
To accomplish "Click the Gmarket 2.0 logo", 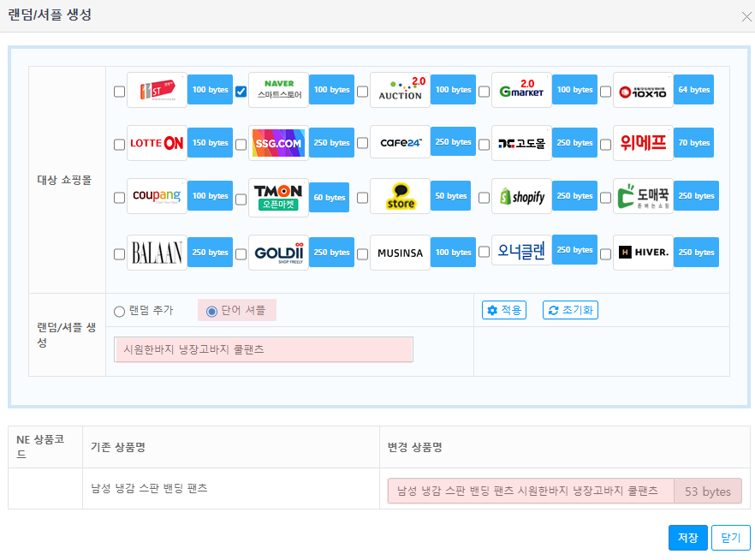I will 521,90.
